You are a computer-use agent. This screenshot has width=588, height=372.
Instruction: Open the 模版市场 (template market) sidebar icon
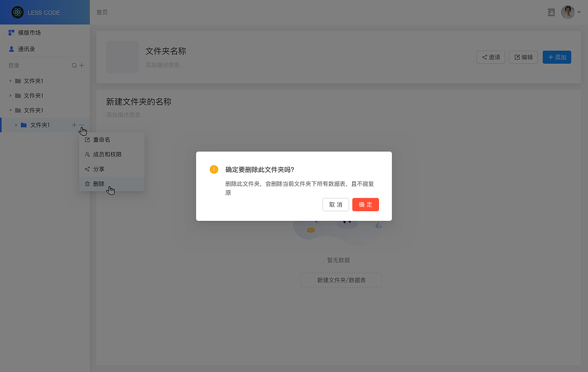(x=11, y=32)
